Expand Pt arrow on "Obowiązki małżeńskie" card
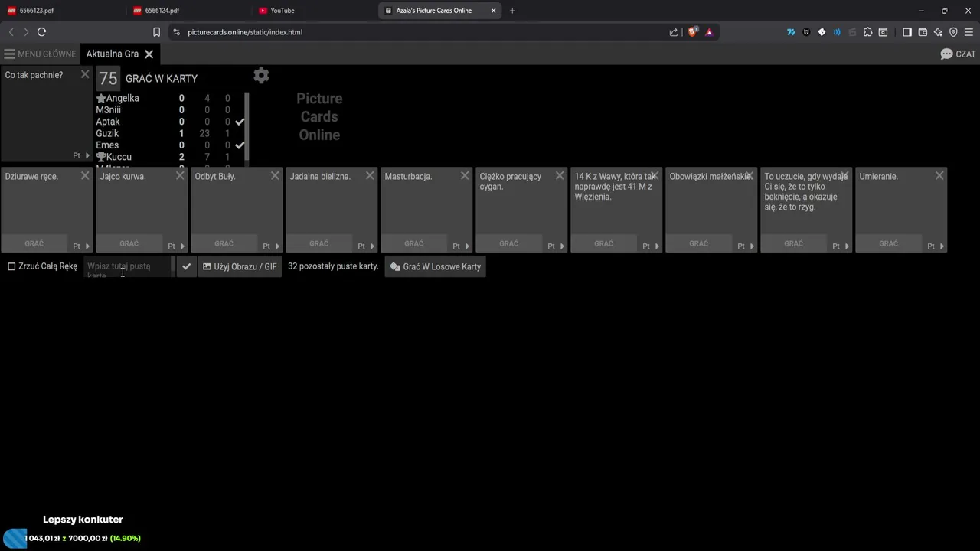Viewport: 980px width, 551px height. [752, 246]
